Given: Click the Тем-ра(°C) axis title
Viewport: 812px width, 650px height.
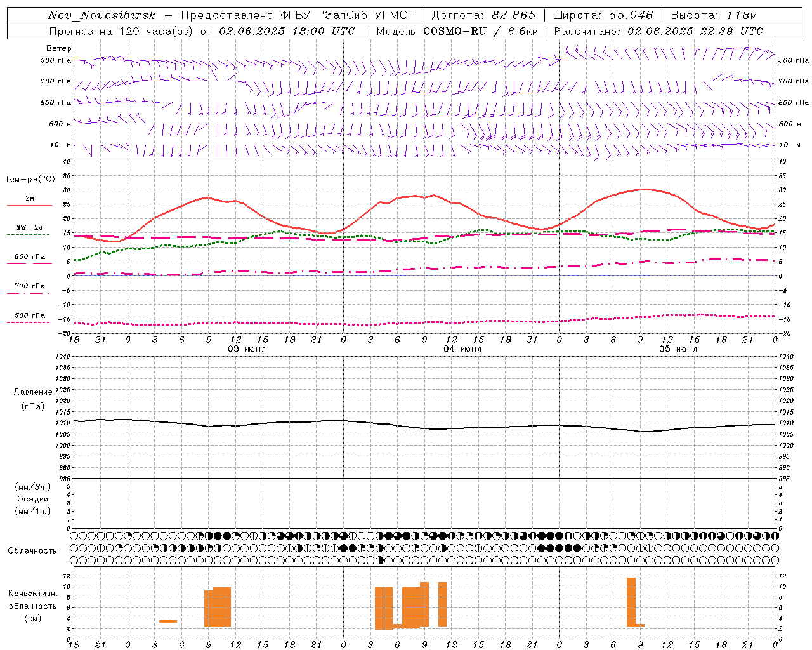Looking at the screenshot, I should pos(30,180).
